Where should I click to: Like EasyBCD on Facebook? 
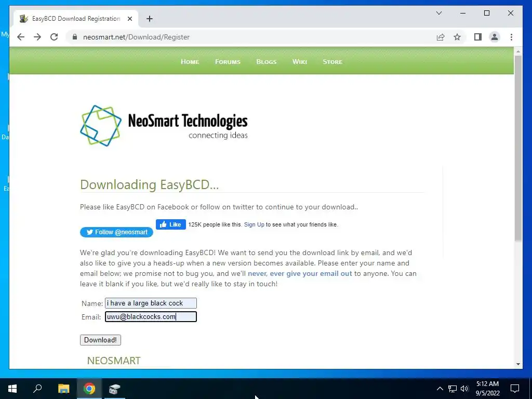coord(170,224)
